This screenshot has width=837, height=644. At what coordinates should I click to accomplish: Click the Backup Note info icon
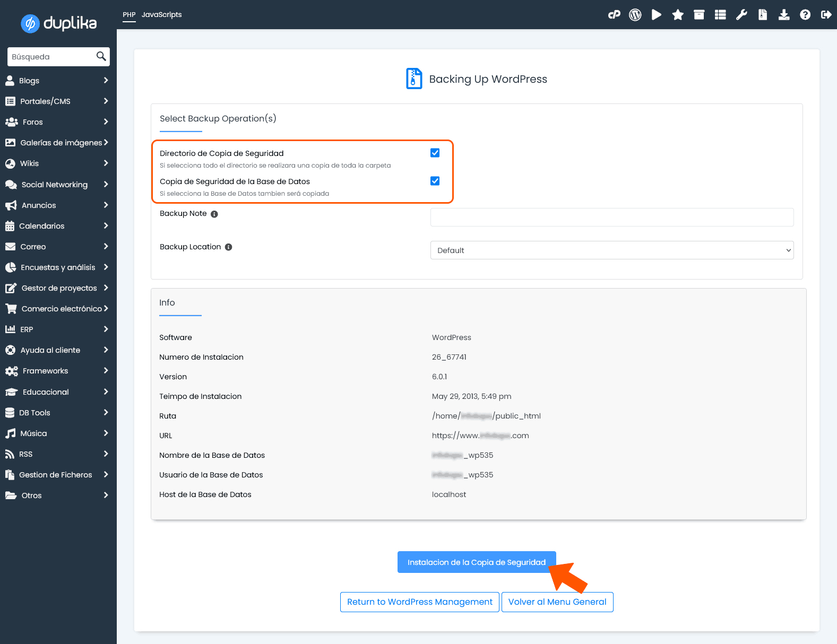pyautogui.click(x=214, y=214)
